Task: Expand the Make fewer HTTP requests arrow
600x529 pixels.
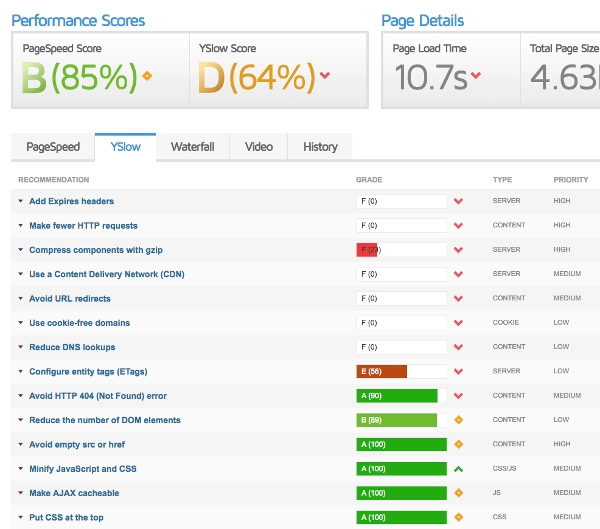Action: (21, 225)
